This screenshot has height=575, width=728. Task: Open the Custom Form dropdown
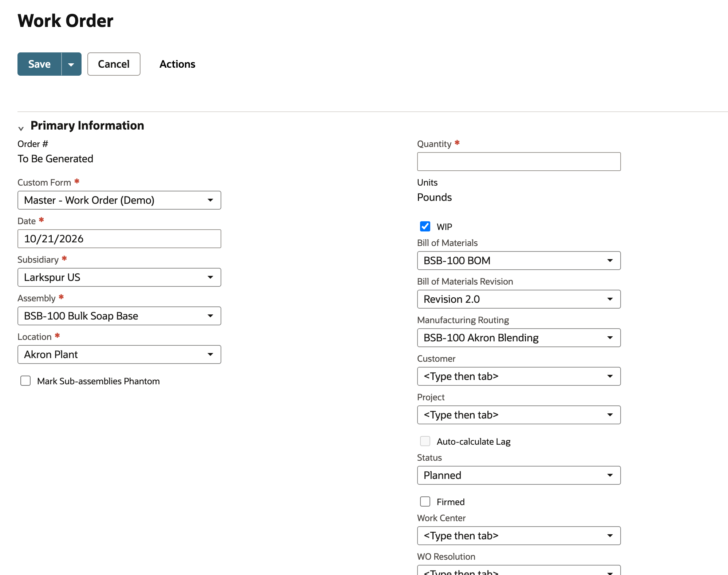[119, 200]
